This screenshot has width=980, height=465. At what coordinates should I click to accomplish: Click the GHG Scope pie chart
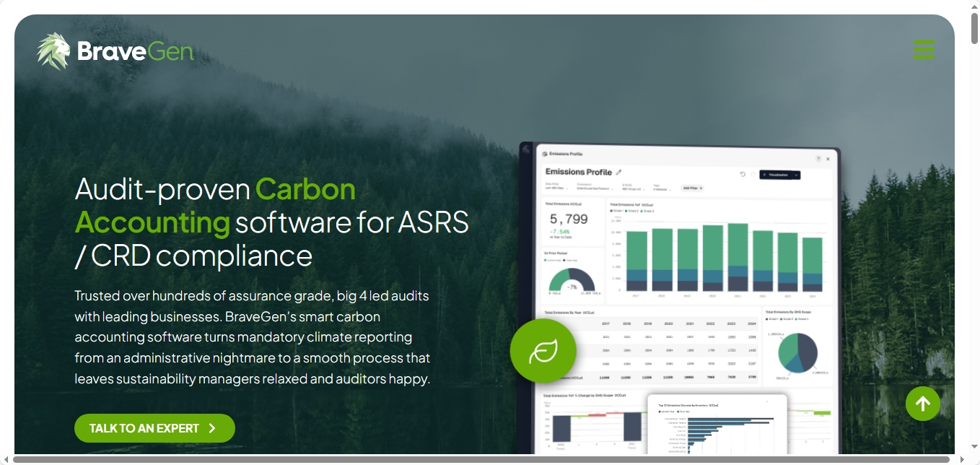(x=796, y=352)
